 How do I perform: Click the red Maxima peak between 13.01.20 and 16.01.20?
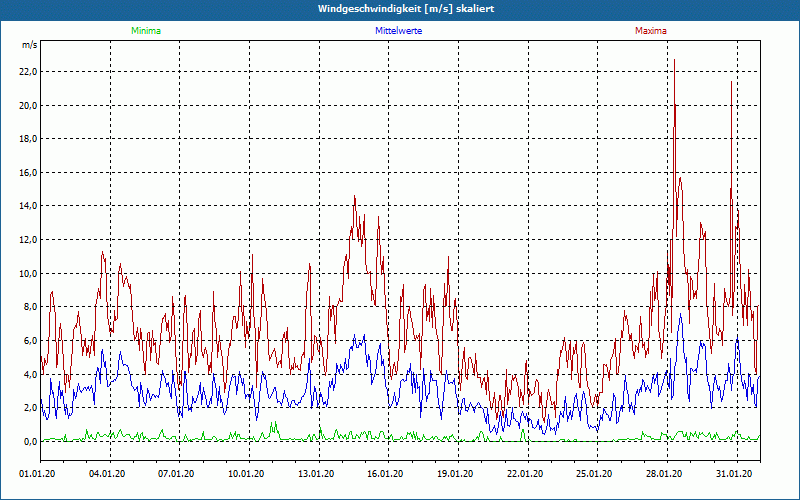355,196
